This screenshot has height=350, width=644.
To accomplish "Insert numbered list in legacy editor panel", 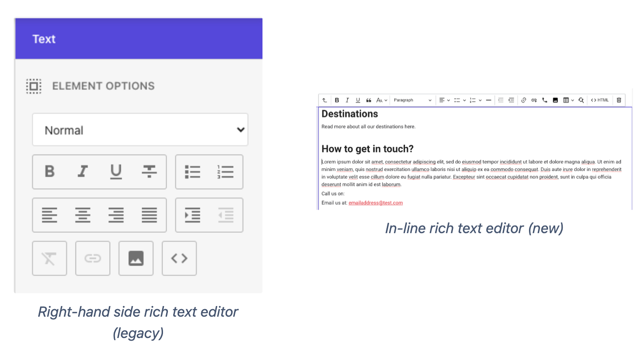I will (226, 171).
